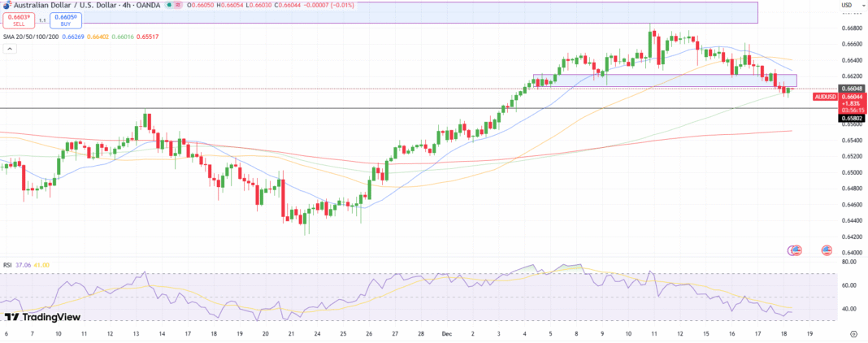The width and height of the screenshot is (868, 343).
Task: Select the SMA 20/50/100/200 indicator legend
Action: click(27, 37)
